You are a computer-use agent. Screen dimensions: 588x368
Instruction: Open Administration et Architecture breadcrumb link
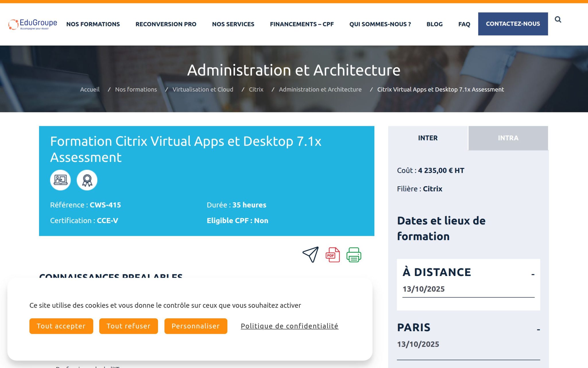pyautogui.click(x=320, y=89)
